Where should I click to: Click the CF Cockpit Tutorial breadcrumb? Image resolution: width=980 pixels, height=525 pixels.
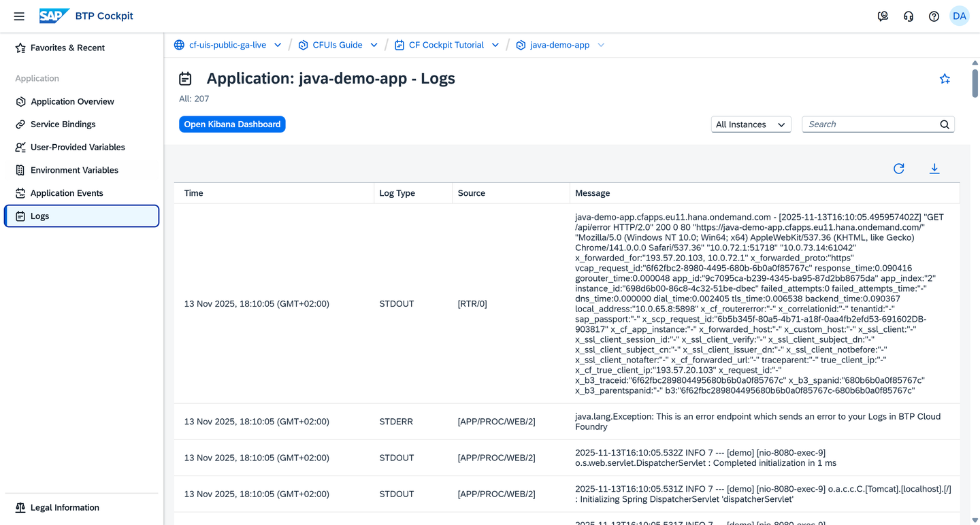446,45
